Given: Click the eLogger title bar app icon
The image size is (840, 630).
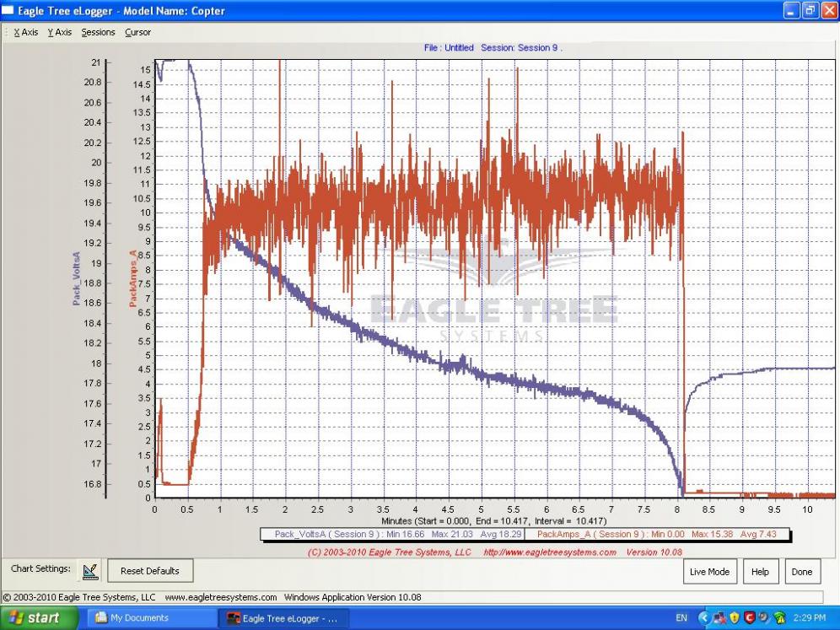Looking at the screenshot, I should (x=9, y=11).
